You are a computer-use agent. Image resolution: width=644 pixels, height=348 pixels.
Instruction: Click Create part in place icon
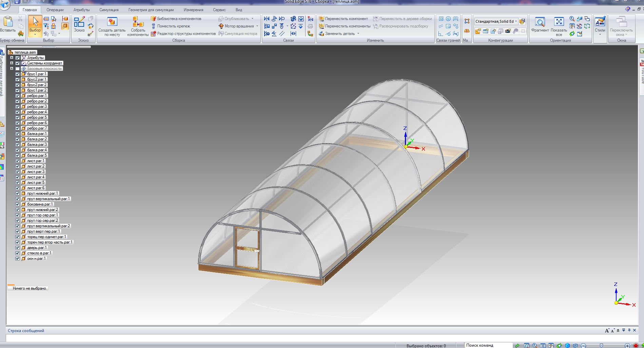click(x=112, y=22)
